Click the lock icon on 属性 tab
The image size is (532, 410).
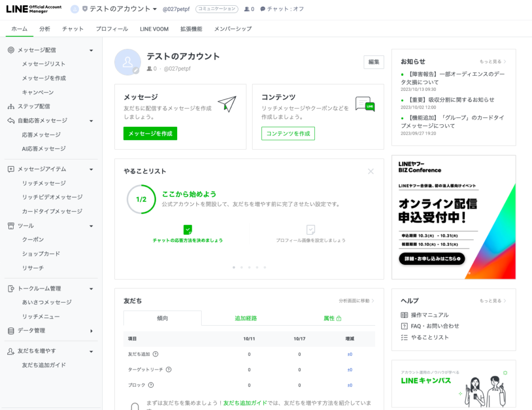(339, 319)
